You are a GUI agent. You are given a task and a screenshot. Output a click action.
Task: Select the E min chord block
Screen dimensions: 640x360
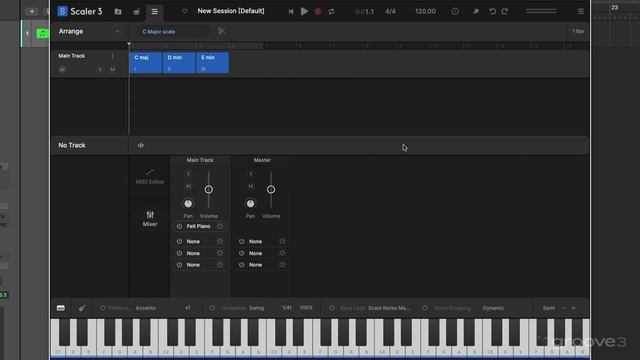(212, 63)
